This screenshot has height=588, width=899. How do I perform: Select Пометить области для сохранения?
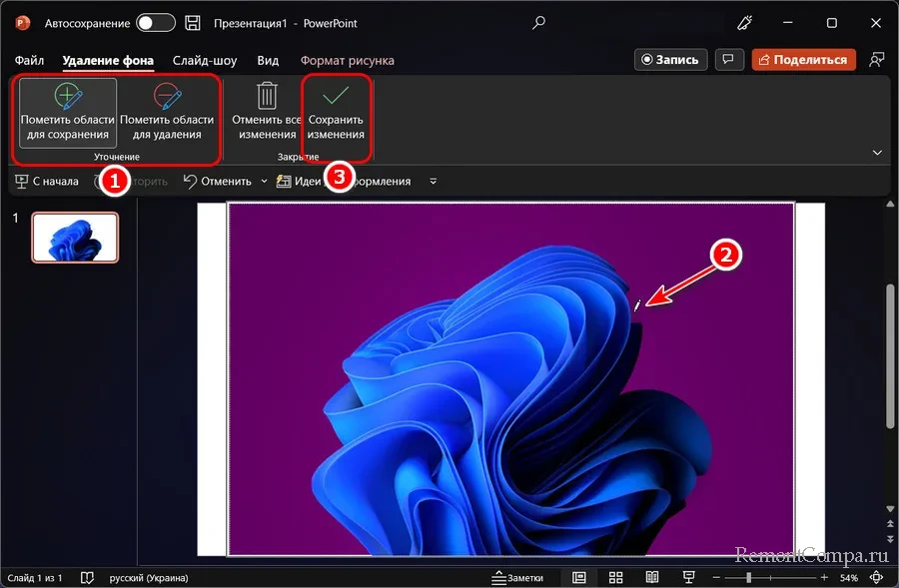(x=68, y=113)
